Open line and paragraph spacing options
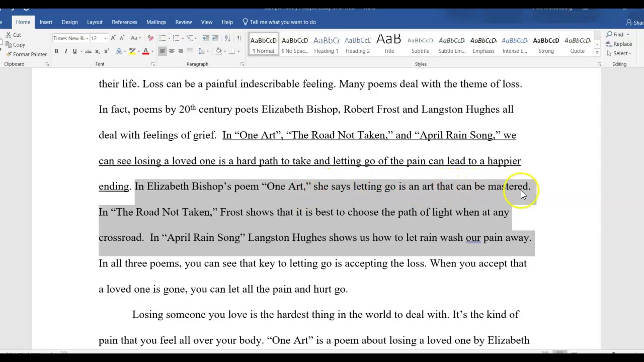Viewport: 644px width, 362px height. 203,51
